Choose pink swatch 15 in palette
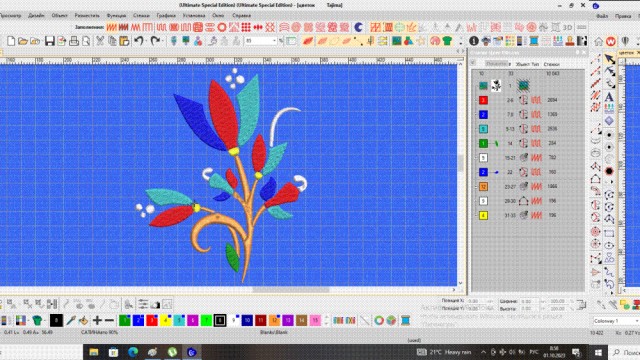The width and height of the screenshot is (640, 360). (315, 320)
